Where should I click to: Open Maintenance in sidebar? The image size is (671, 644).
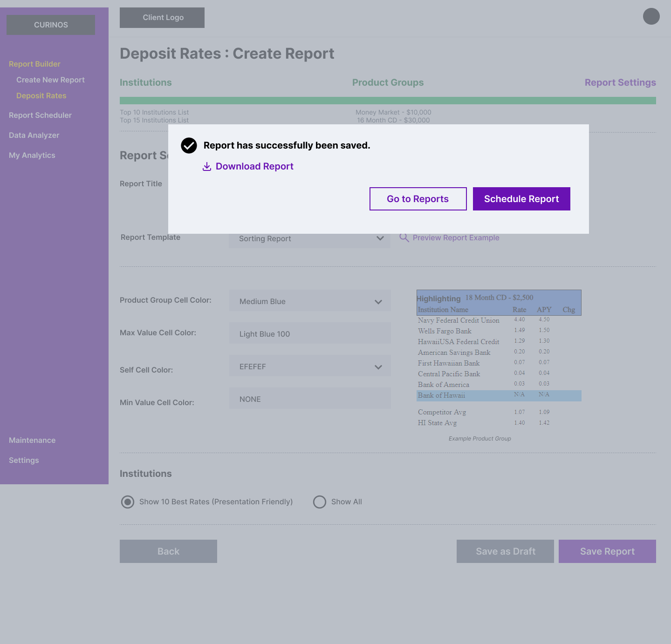[32, 440]
